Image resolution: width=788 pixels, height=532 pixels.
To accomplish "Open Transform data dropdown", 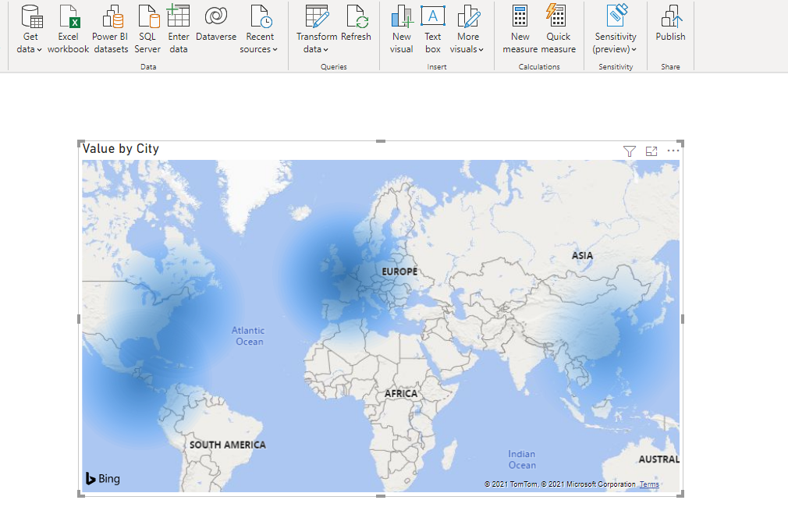I will (x=317, y=29).
